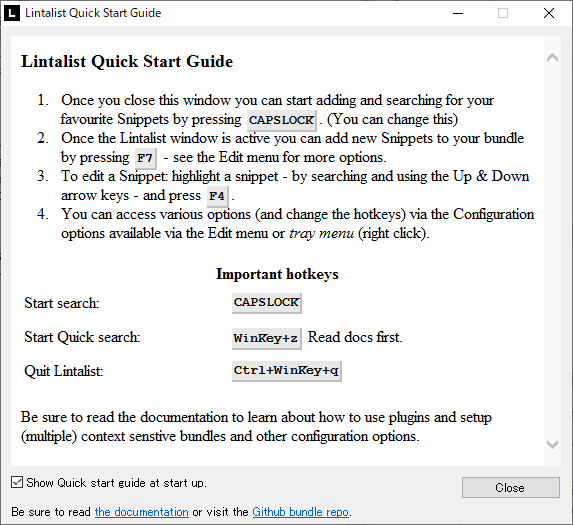Click the Lintalist L app icon in title bar
573x525 pixels.
click(12, 14)
